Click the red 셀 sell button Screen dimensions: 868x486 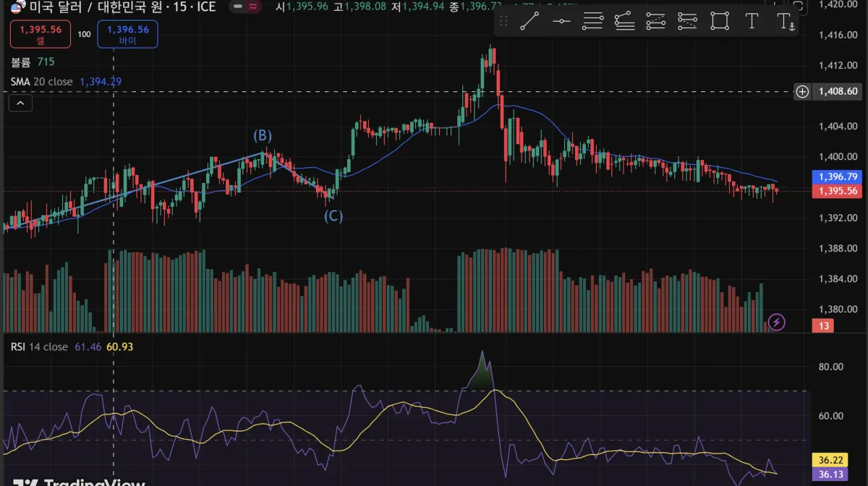41,33
